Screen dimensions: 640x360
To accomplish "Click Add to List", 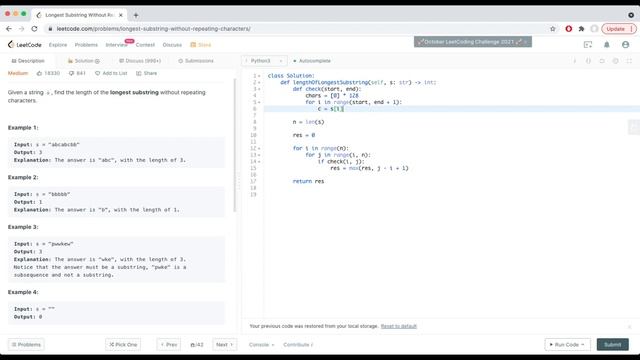I will pyautogui.click(x=111, y=73).
